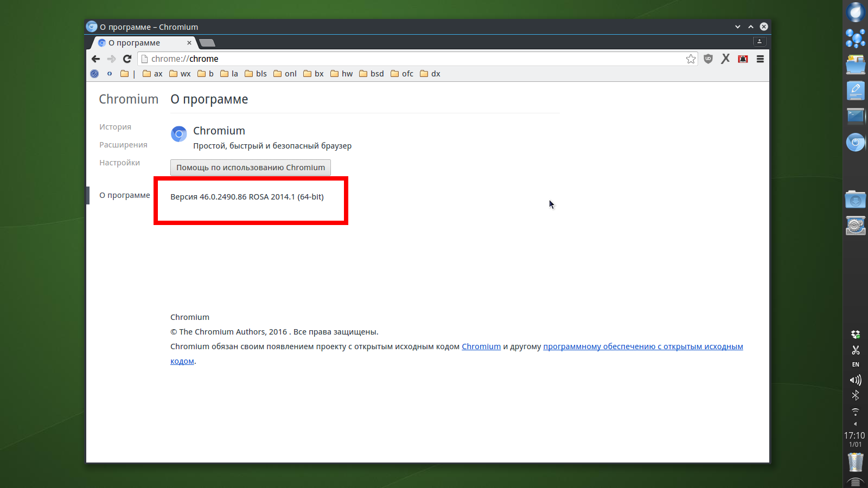This screenshot has width=868, height=488.
Task: Open the blue bubbles app icon in the panel
Action: 856,38
